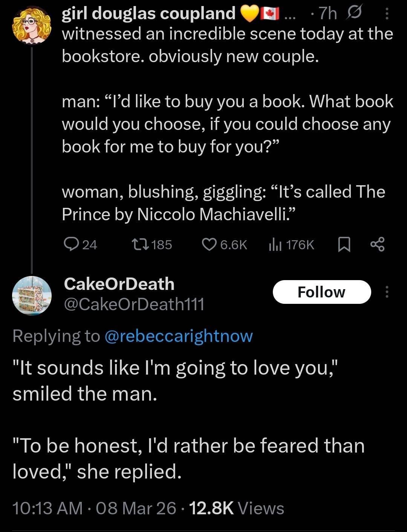
Task: Open girl douglas coupland's profile avatar
Action: 32,26
